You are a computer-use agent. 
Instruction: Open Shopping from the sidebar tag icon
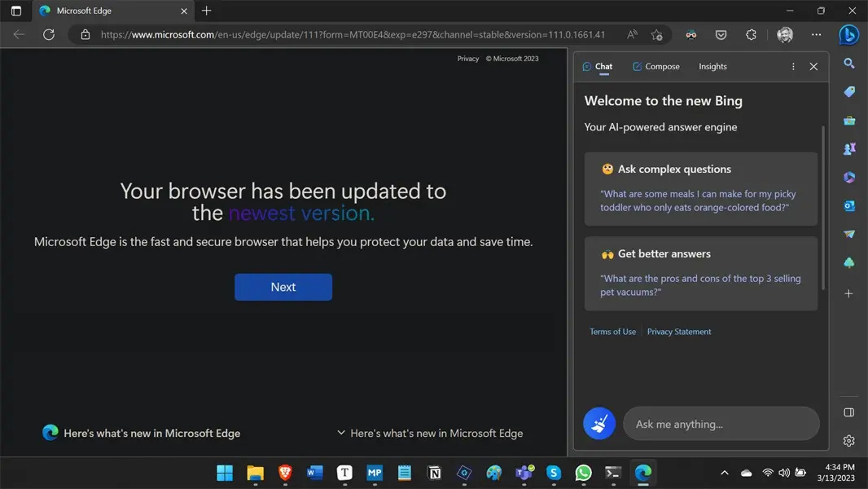pyautogui.click(x=848, y=92)
